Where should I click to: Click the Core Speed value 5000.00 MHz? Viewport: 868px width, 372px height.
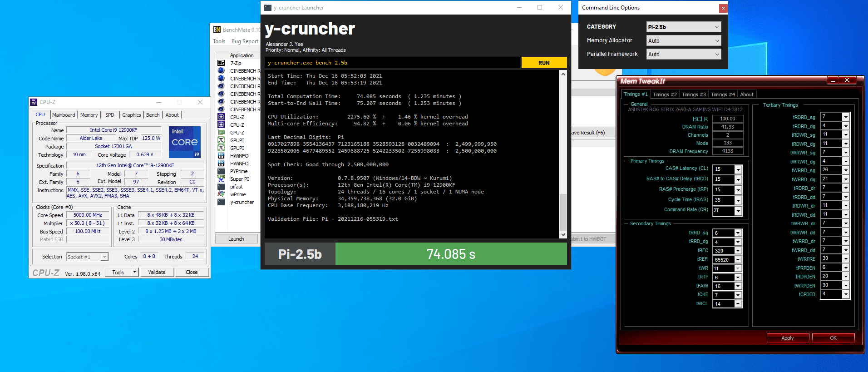[x=88, y=215]
